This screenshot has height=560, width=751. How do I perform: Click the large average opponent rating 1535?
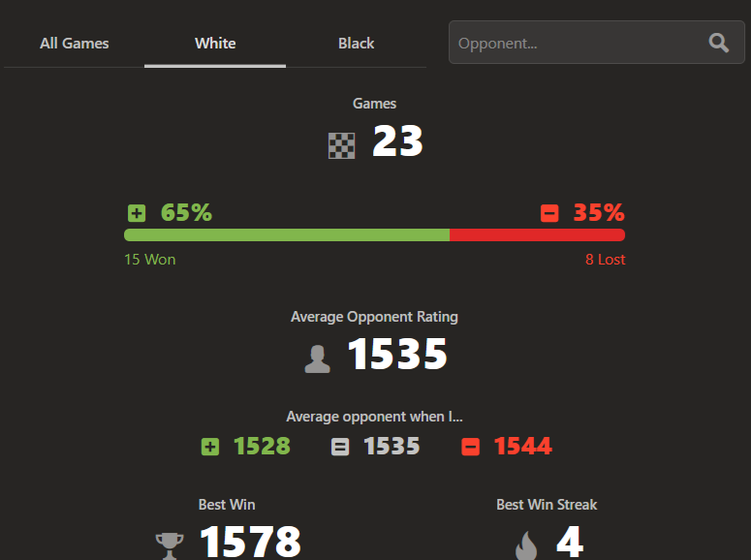397,355
